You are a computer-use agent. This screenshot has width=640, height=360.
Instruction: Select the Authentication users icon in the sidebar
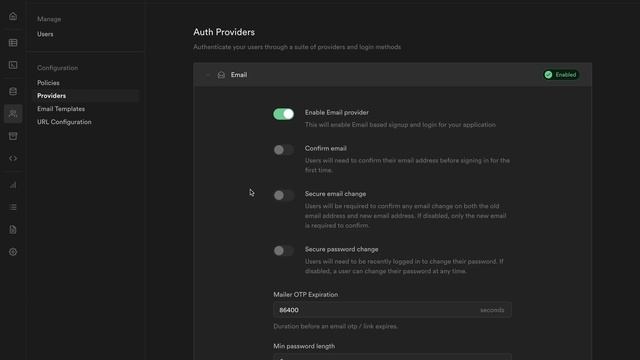tap(13, 113)
